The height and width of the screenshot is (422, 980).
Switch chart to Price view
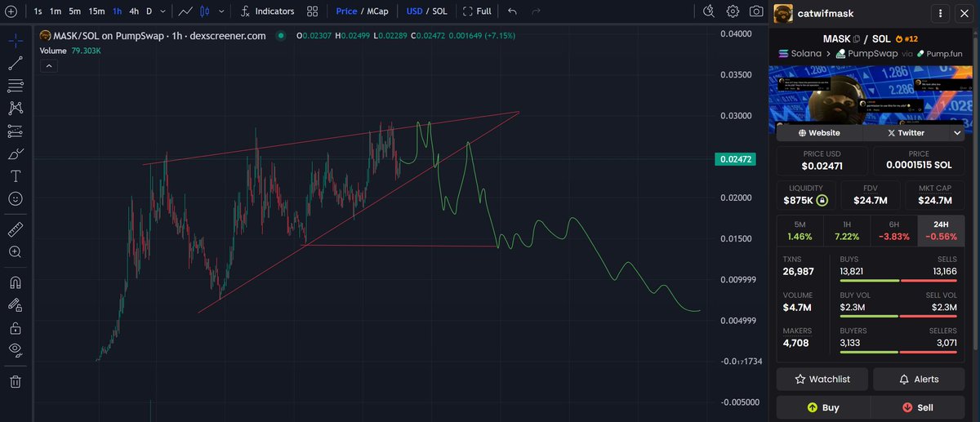coord(346,11)
